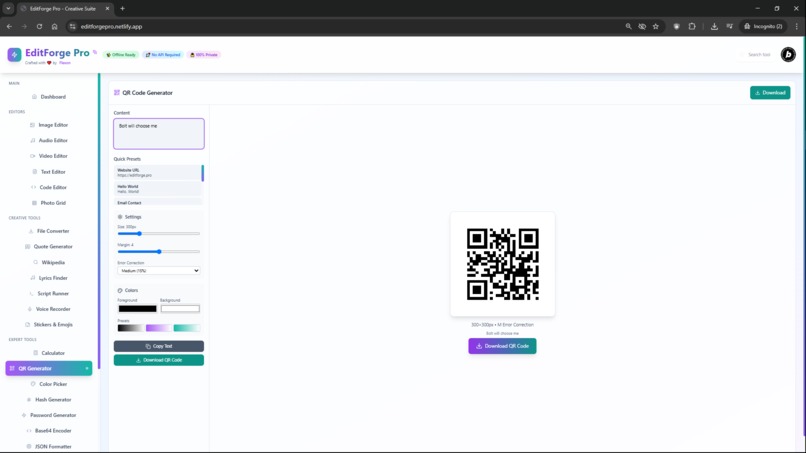This screenshot has height=453, width=806.
Task: Click the File Converter icon in sidebar
Action: pyautogui.click(x=31, y=231)
